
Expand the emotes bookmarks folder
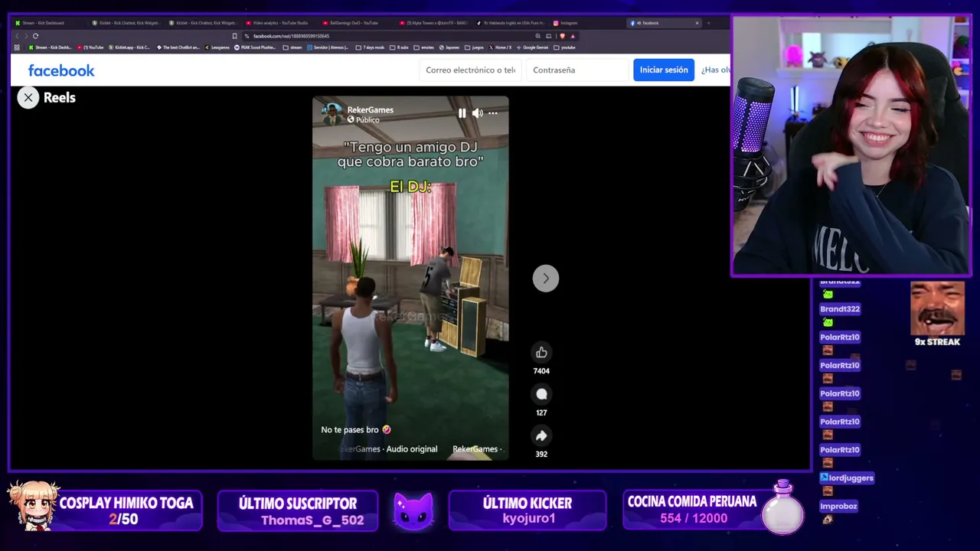pyautogui.click(x=424, y=47)
